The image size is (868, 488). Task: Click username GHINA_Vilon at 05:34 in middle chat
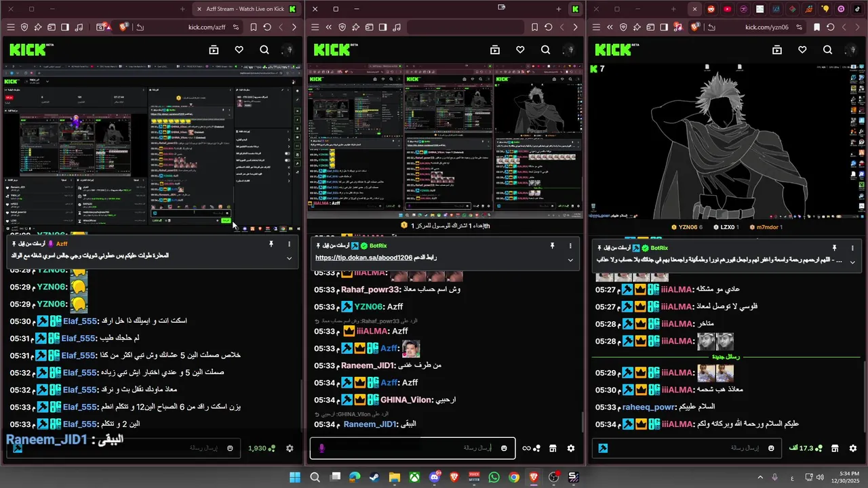[405, 400]
